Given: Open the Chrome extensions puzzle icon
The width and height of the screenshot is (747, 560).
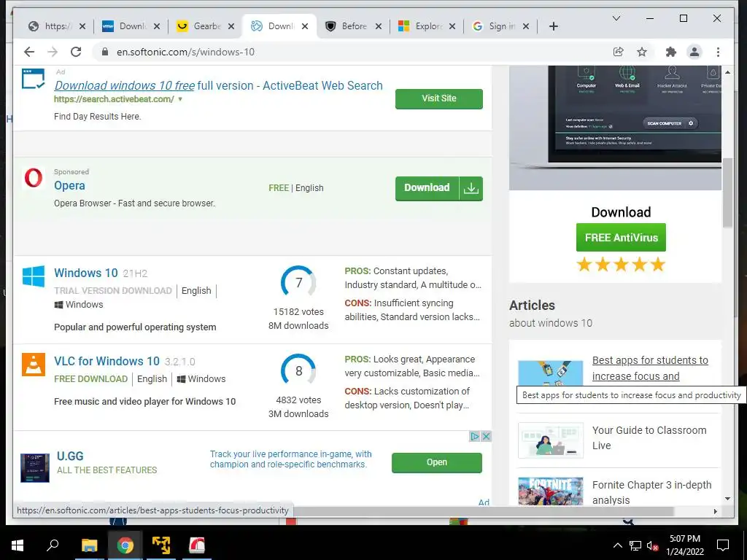Looking at the screenshot, I should tap(671, 52).
